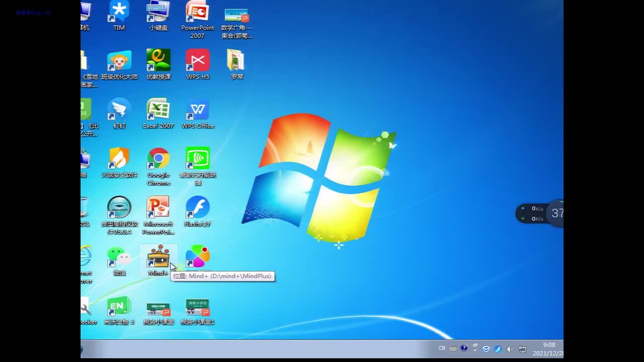This screenshot has width=644, height=362.
Task: Select the 希沃白板 5 shortcut
Action: tap(119, 310)
